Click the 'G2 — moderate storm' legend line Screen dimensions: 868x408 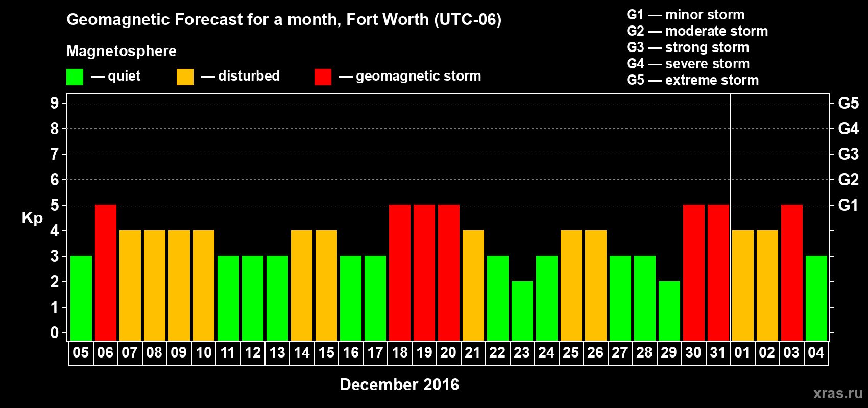pyautogui.click(x=697, y=31)
